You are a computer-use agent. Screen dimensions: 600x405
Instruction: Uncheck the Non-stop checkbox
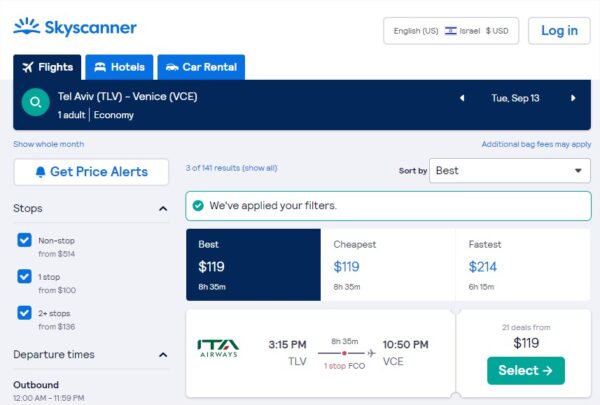click(24, 240)
